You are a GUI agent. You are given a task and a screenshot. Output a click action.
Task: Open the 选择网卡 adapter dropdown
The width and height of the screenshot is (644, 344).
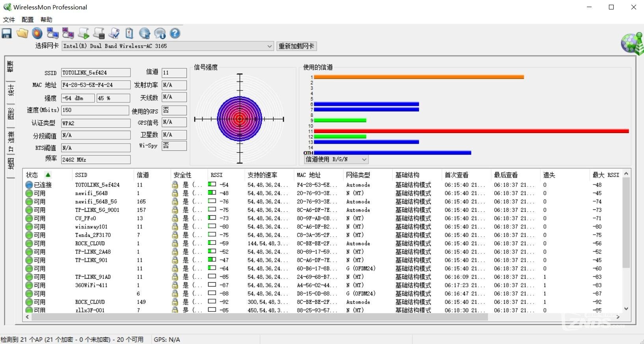click(x=168, y=46)
